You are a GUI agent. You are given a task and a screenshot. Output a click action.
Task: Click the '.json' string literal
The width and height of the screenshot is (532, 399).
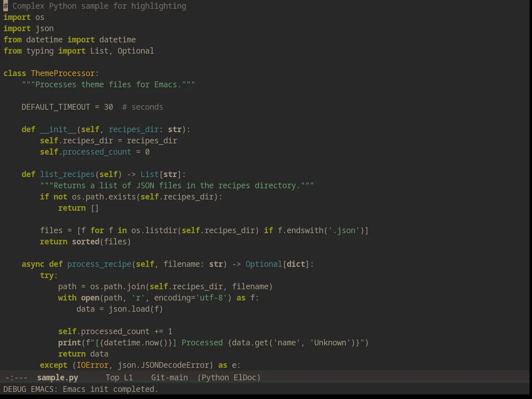(344, 230)
